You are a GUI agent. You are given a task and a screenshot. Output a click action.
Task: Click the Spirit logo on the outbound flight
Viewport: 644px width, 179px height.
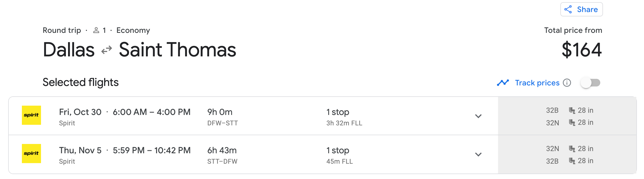coord(31,115)
